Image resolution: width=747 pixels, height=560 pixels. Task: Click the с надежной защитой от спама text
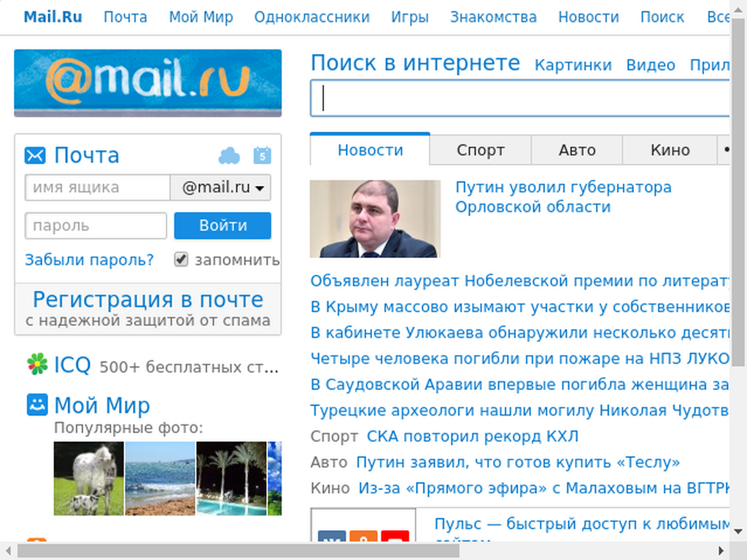coord(147,321)
